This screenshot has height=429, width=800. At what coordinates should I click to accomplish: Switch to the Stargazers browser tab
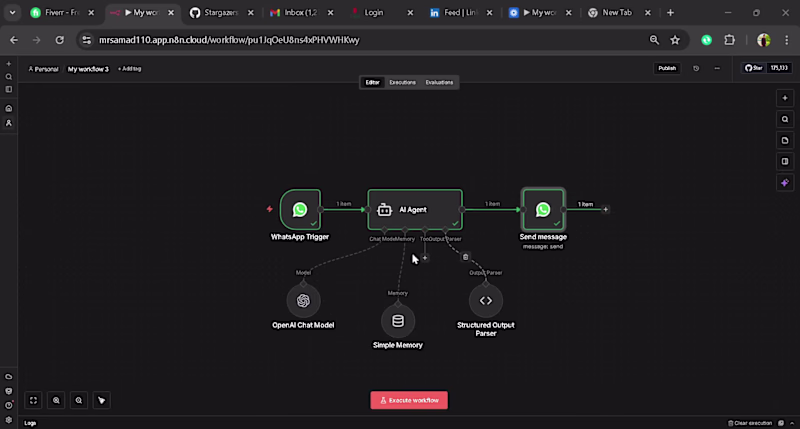(220, 13)
